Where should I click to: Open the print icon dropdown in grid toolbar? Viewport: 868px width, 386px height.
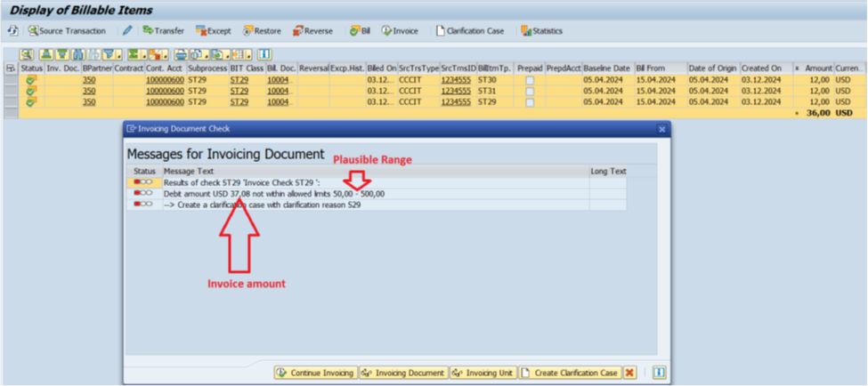coord(182,54)
